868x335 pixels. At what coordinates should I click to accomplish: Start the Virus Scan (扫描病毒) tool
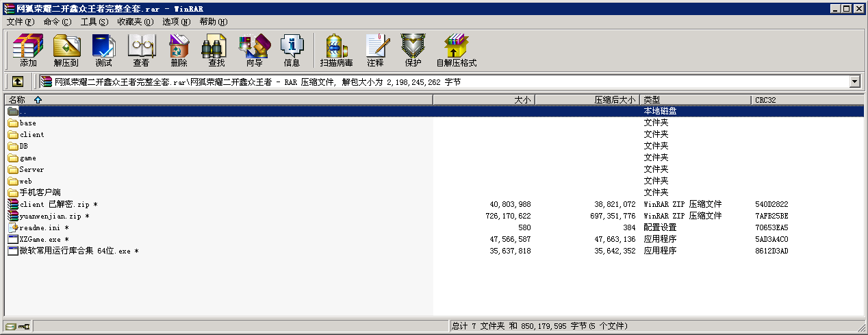click(336, 50)
